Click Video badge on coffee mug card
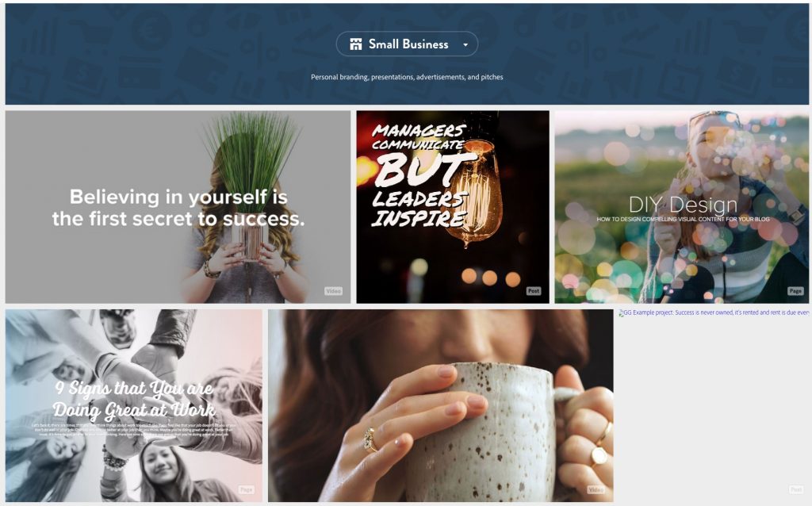Viewport: 812px width, 506px height. 596,489
